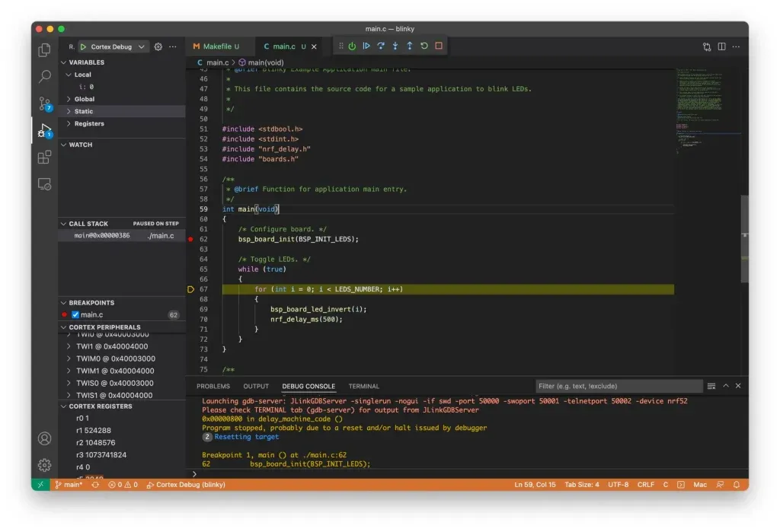This screenshot has width=780, height=532.
Task: Open the Makefile editor tab
Action: (216, 46)
